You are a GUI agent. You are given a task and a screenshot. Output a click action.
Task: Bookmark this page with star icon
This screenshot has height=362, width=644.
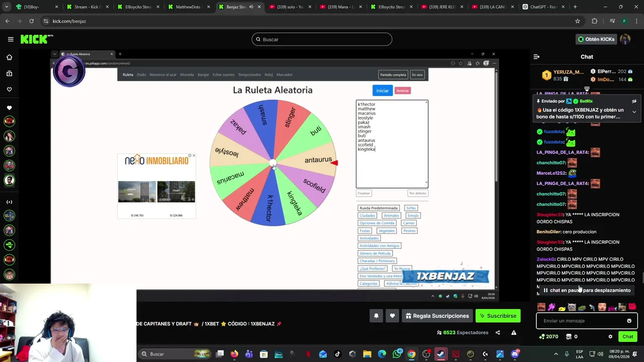pos(578,21)
